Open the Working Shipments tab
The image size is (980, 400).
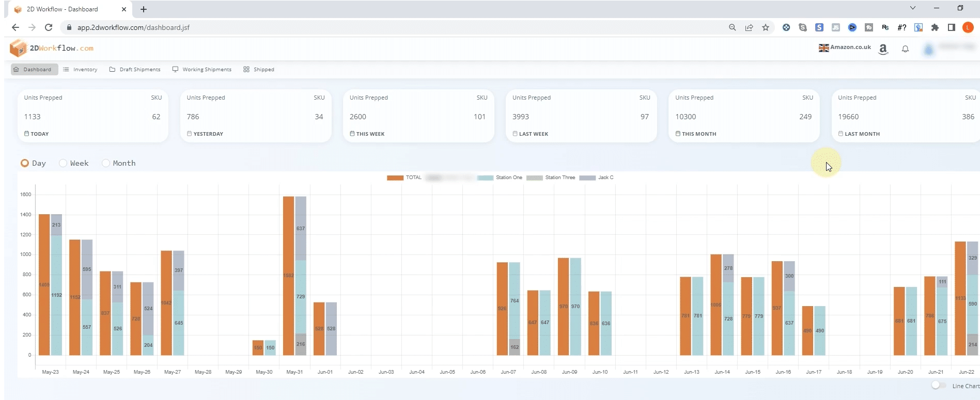(x=202, y=69)
